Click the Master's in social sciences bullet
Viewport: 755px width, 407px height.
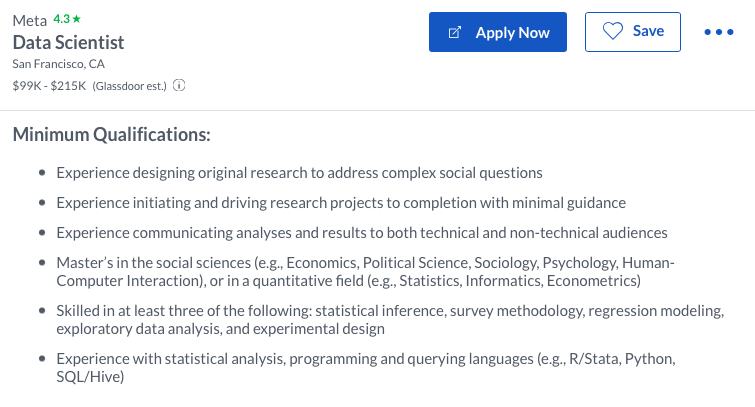click(365, 271)
